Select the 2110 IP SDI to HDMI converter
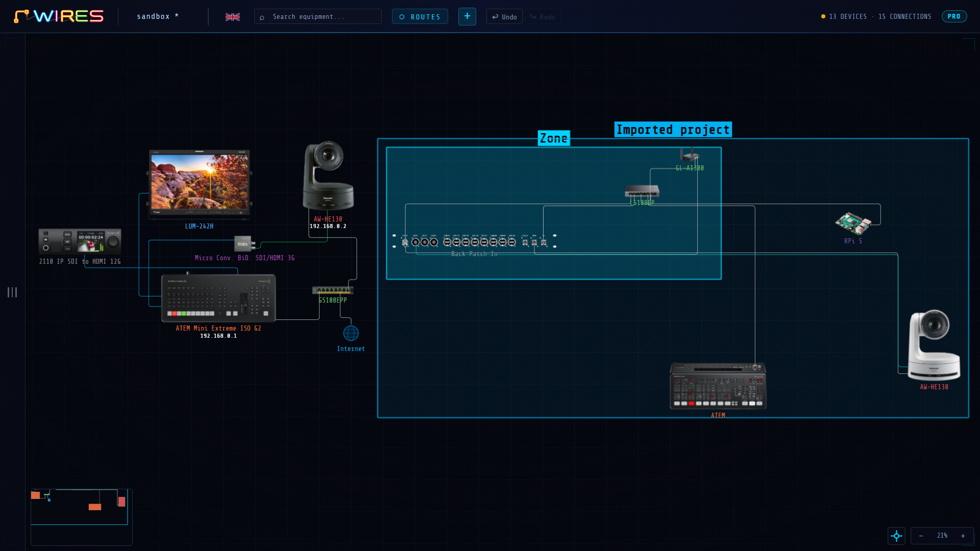 [80, 241]
